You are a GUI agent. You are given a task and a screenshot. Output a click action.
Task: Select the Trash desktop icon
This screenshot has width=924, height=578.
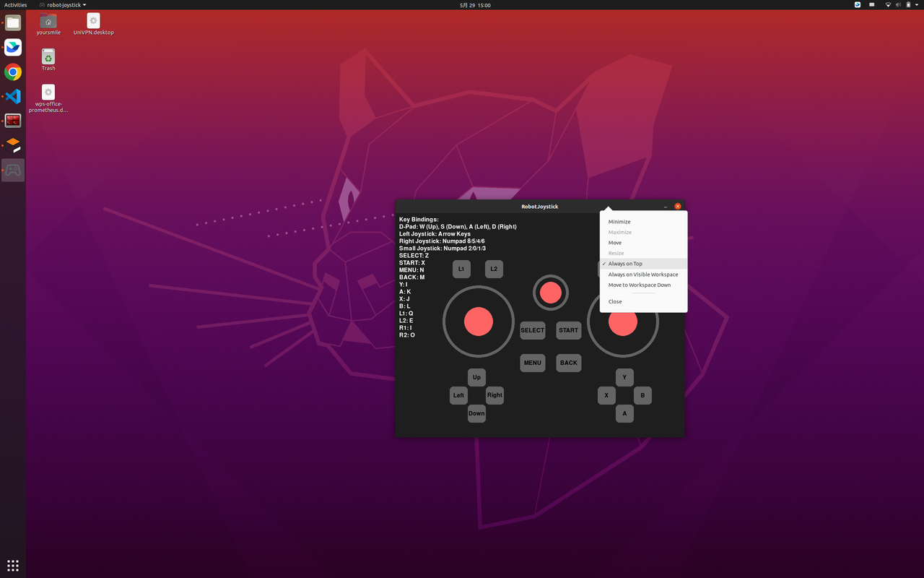(48, 60)
